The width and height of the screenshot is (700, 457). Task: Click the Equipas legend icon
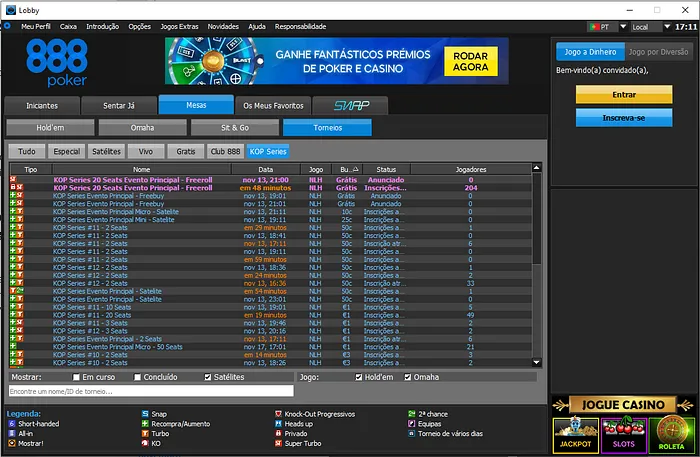[412, 424]
